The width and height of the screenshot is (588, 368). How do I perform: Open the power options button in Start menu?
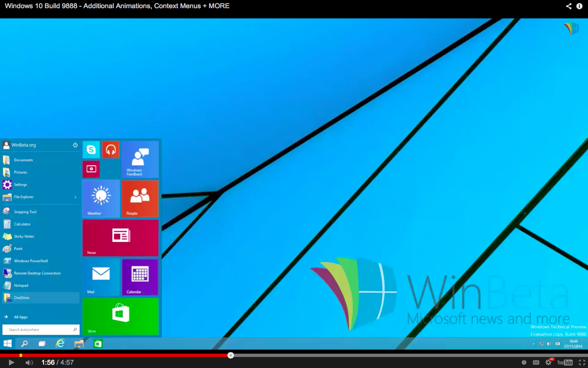[75, 145]
